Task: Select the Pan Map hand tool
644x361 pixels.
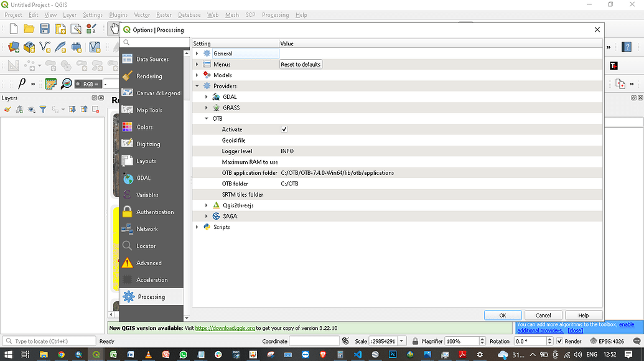Action: pos(114,28)
